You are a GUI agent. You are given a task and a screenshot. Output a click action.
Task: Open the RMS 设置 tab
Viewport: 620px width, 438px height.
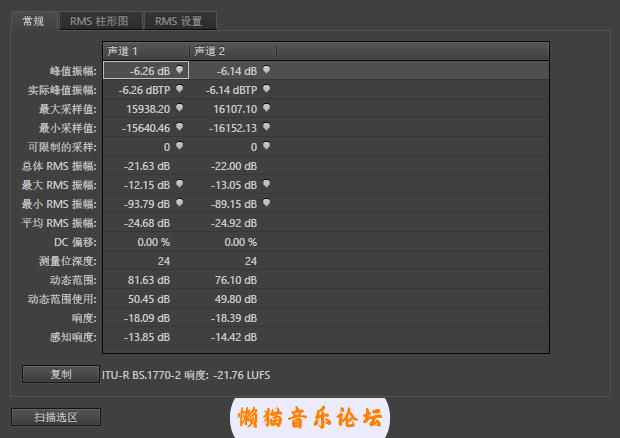coord(179,20)
